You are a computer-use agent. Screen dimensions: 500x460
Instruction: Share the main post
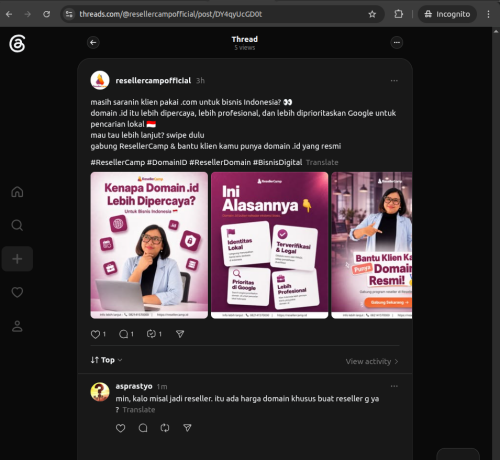(x=180, y=334)
